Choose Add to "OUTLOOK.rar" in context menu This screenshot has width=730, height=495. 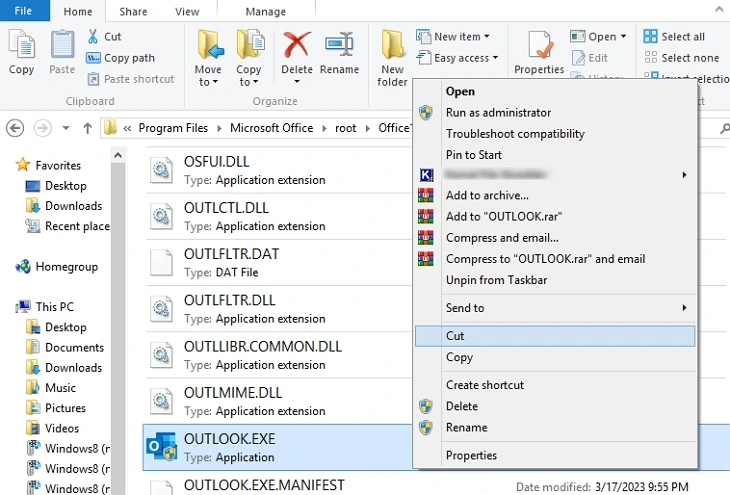point(555,217)
